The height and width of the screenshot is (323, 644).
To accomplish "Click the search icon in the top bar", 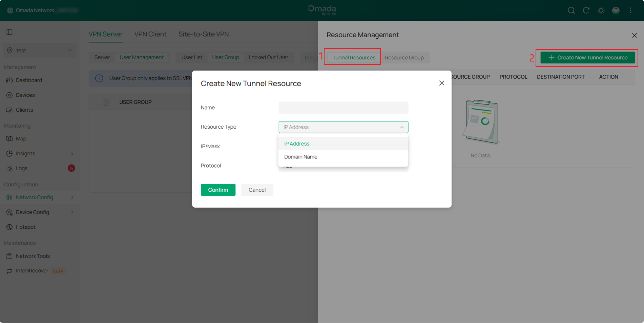I will pos(571,10).
